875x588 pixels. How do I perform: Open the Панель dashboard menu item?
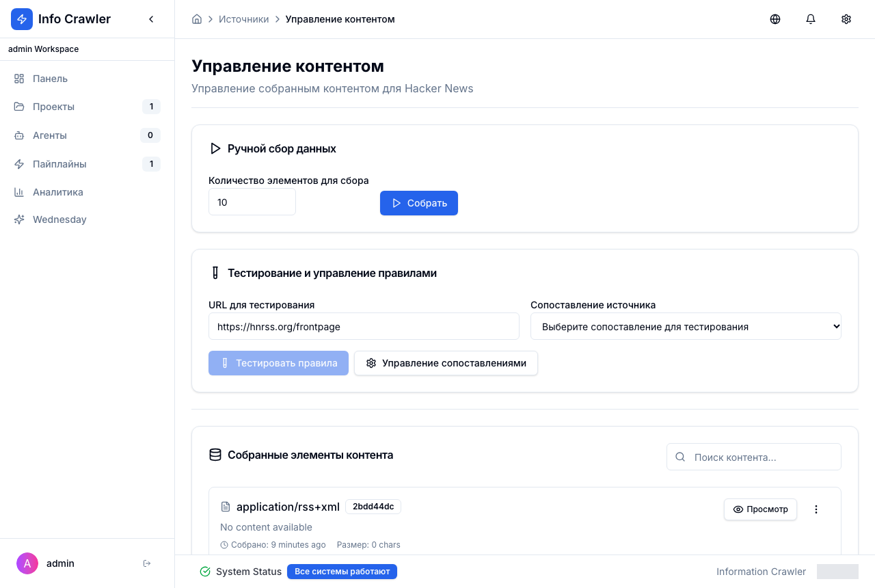[x=87, y=79]
